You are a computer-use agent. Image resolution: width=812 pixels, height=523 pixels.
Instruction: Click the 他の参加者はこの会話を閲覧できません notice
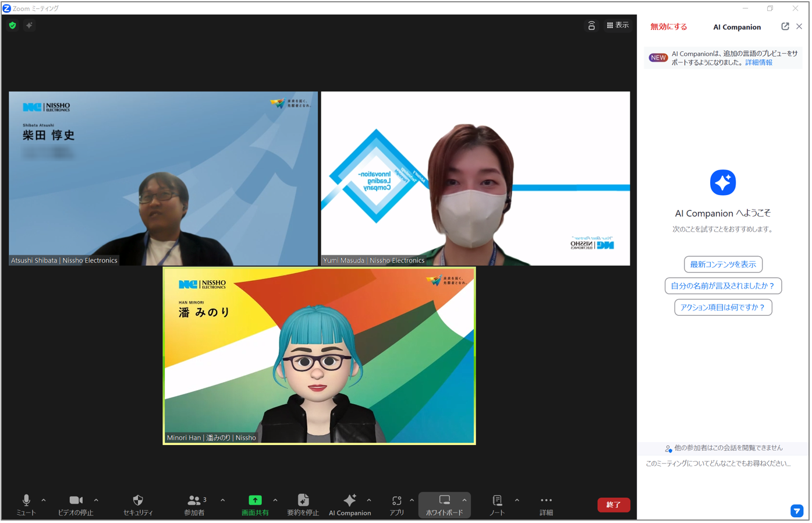pos(724,448)
